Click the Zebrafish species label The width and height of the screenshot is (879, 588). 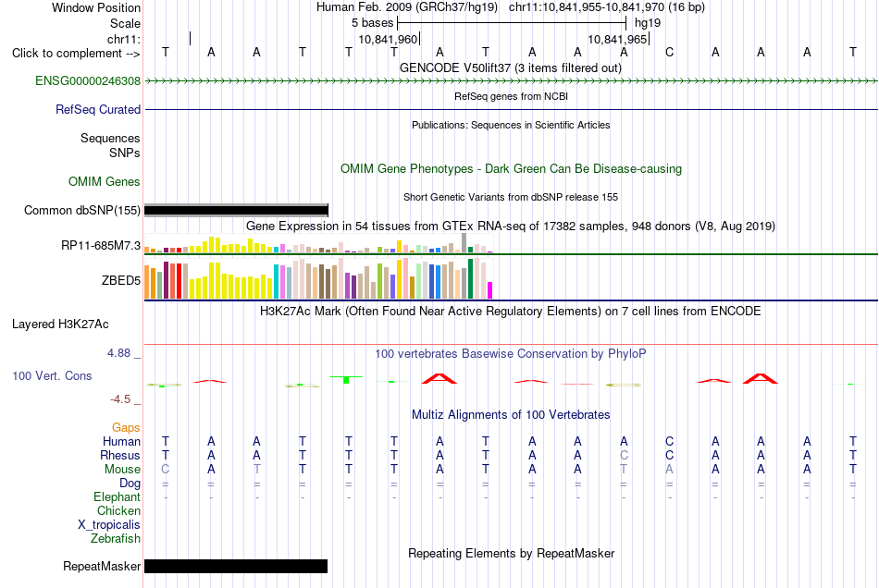pos(116,538)
